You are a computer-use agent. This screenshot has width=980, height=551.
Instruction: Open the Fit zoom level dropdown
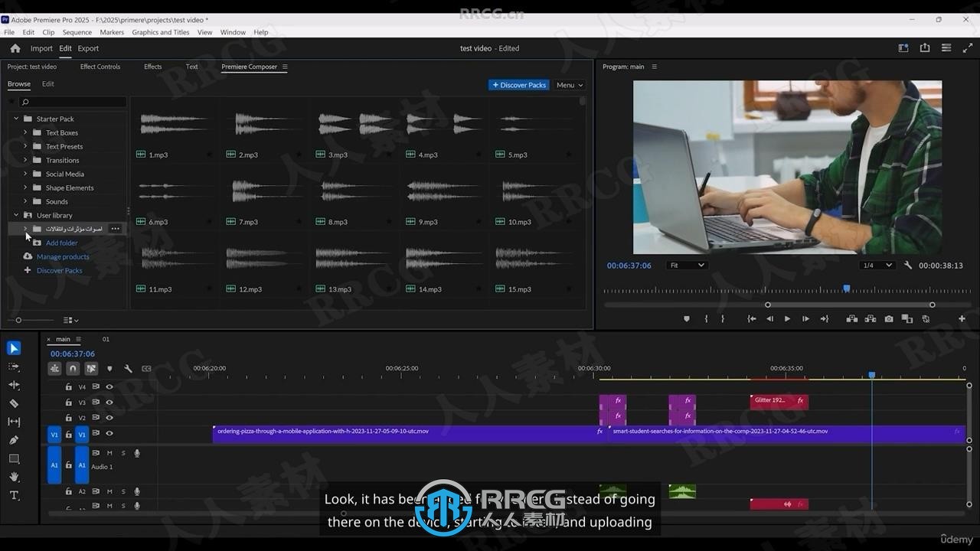(x=686, y=266)
